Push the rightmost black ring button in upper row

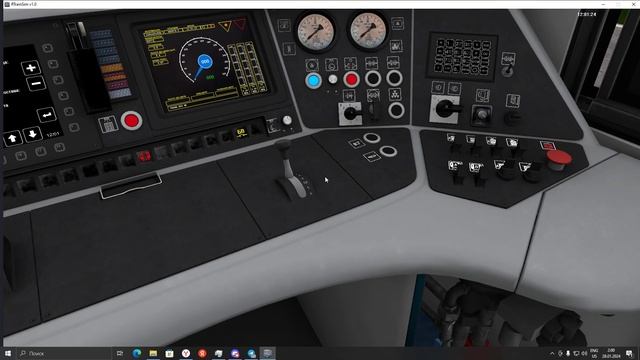point(394,78)
